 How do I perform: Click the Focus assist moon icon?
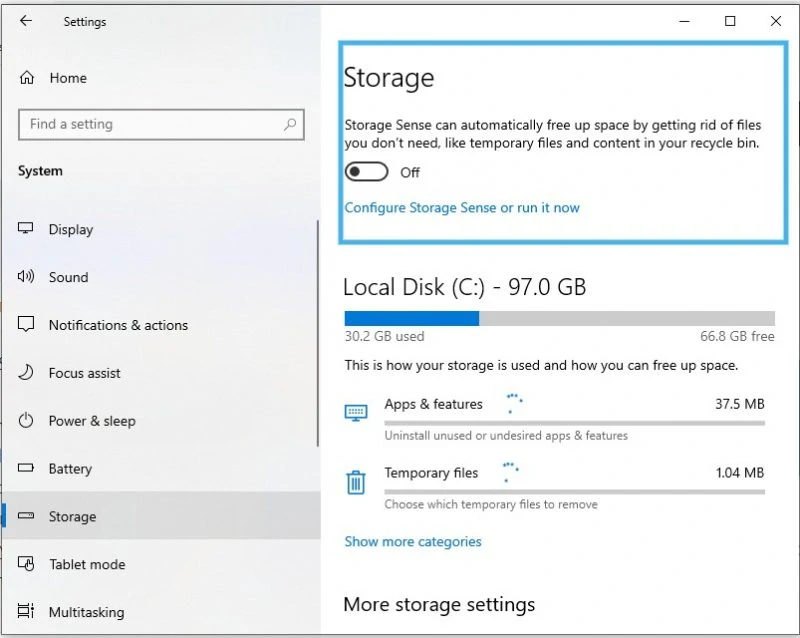click(x=26, y=373)
